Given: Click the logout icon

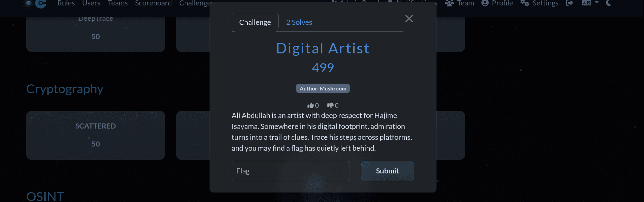Looking at the screenshot, I should pyautogui.click(x=569, y=3).
